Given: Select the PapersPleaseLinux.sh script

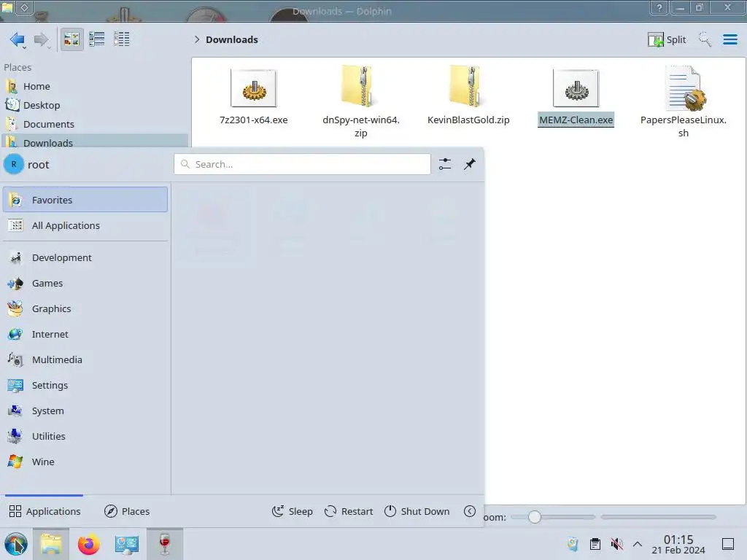Looking at the screenshot, I should click(683, 101).
